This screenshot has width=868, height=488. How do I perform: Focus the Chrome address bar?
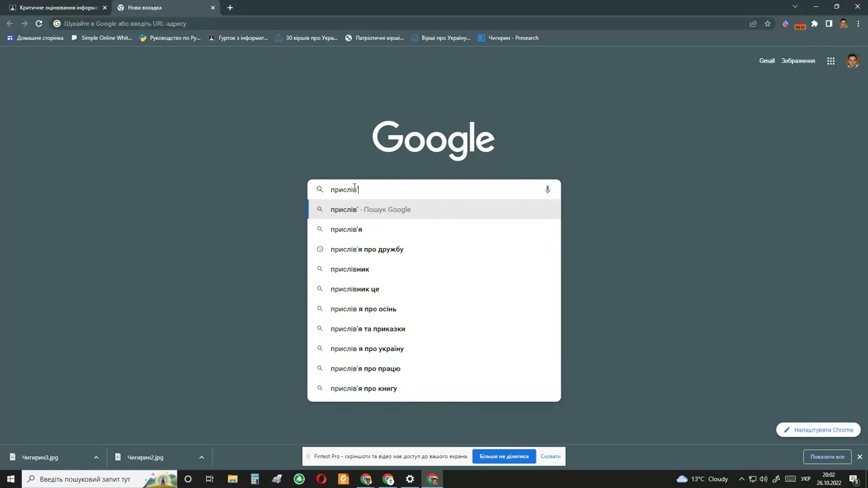click(400, 24)
